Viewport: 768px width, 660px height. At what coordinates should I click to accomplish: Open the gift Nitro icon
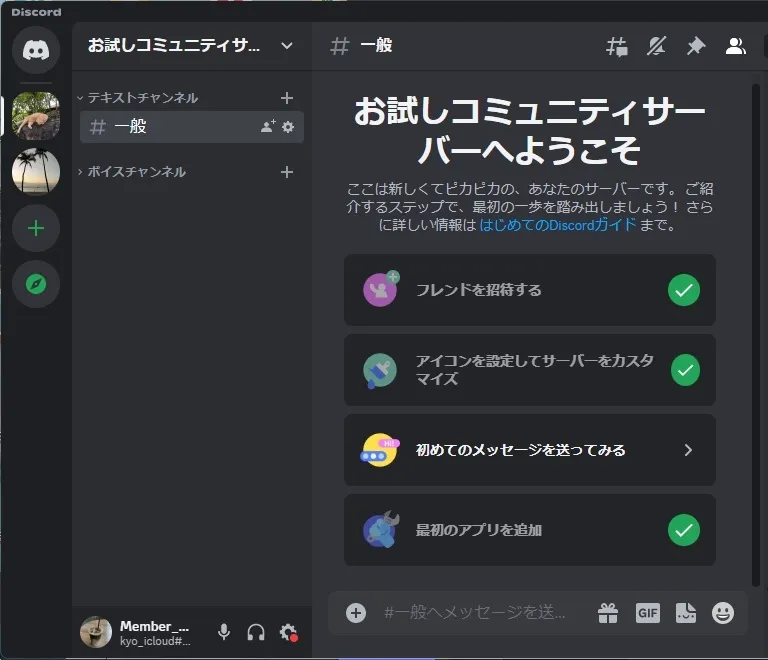coord(608,613)
